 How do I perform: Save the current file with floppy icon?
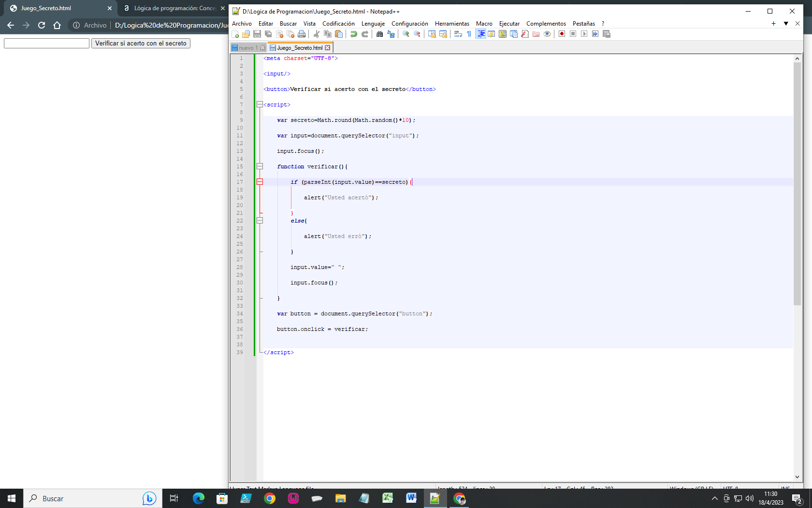257,34
